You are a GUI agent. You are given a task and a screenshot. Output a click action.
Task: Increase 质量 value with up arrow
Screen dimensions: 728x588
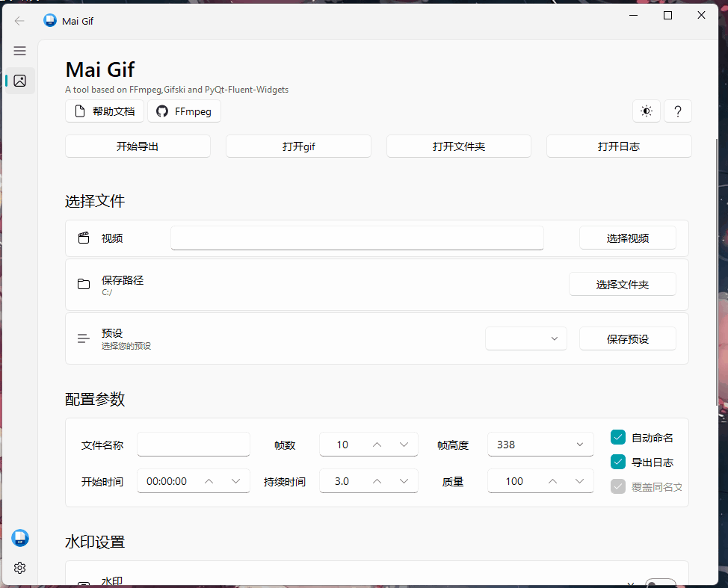pos(552,481)
